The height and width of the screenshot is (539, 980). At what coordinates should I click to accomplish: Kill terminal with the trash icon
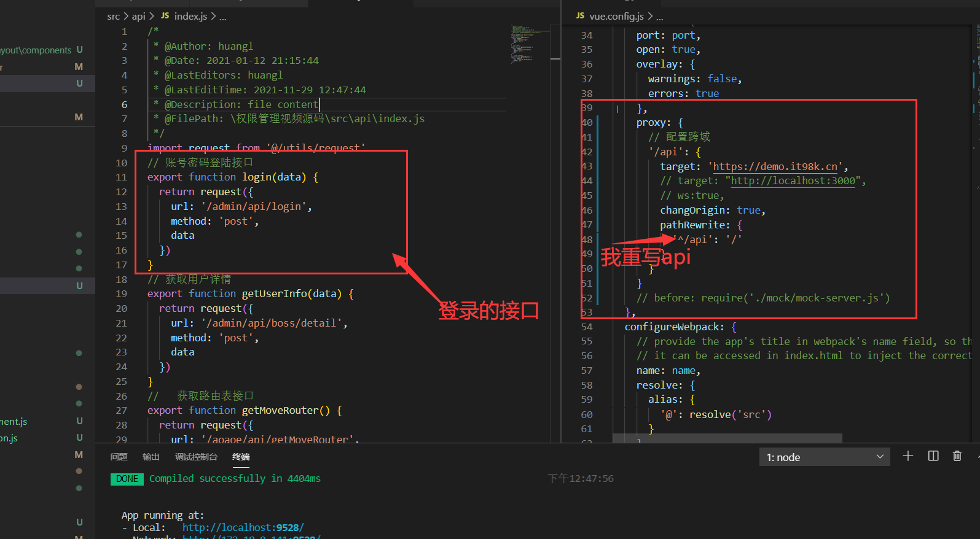click(957, 456)
